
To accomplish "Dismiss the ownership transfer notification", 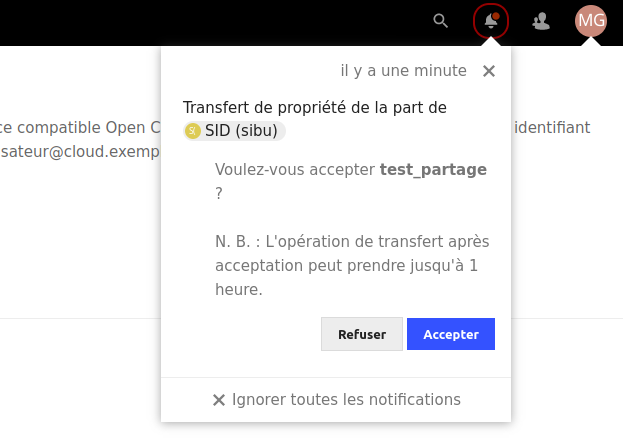I will (489, 71).
